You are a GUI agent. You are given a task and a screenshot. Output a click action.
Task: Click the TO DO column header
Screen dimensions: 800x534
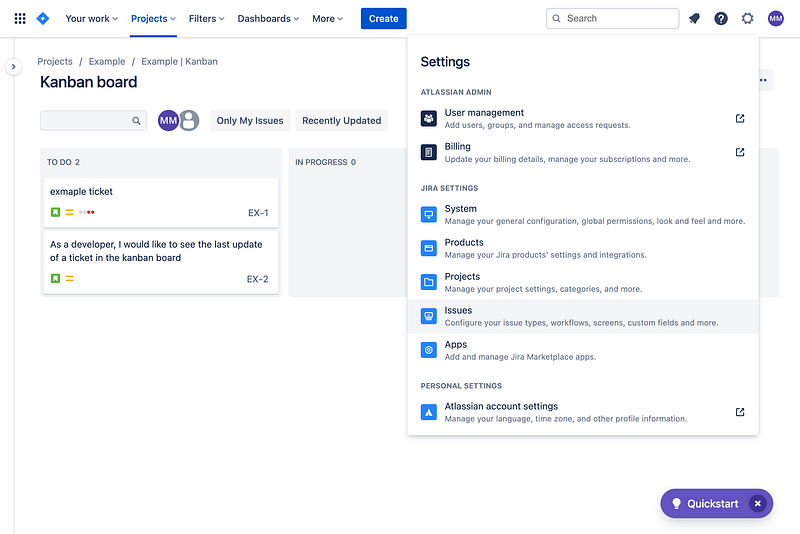[63, 162]
